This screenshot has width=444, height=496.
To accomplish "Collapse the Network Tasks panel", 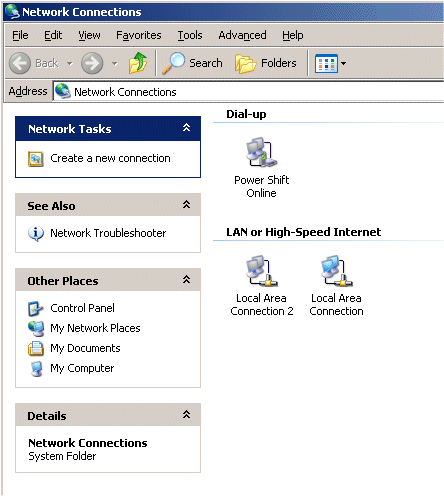I will [186, 127].
